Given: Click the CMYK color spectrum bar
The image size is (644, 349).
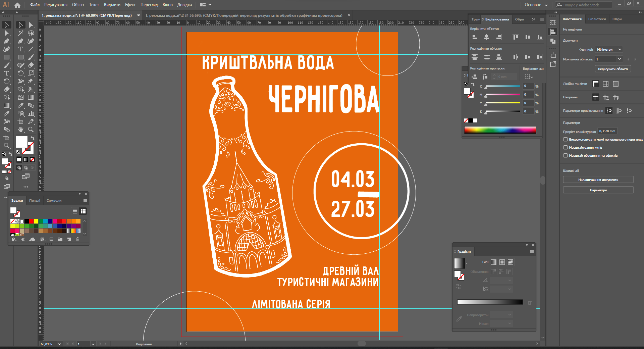Looking at the screenshot, I should [500, 130].
